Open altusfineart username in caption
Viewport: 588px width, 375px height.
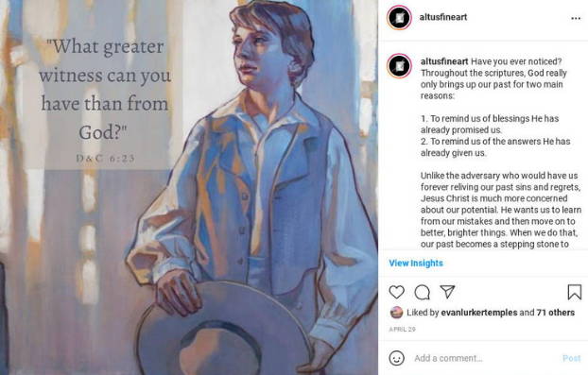coord(444,61)
